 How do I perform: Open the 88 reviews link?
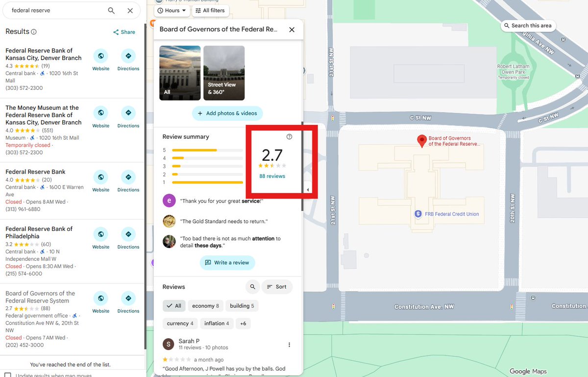tap(272, 176)
